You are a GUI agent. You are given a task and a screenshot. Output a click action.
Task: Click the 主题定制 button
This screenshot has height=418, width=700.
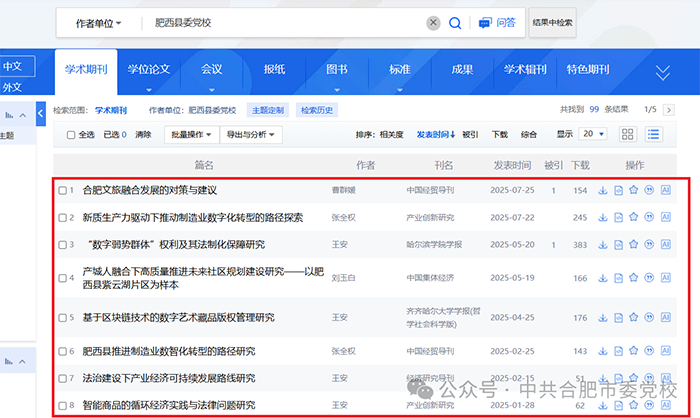(x=268, y=110)
